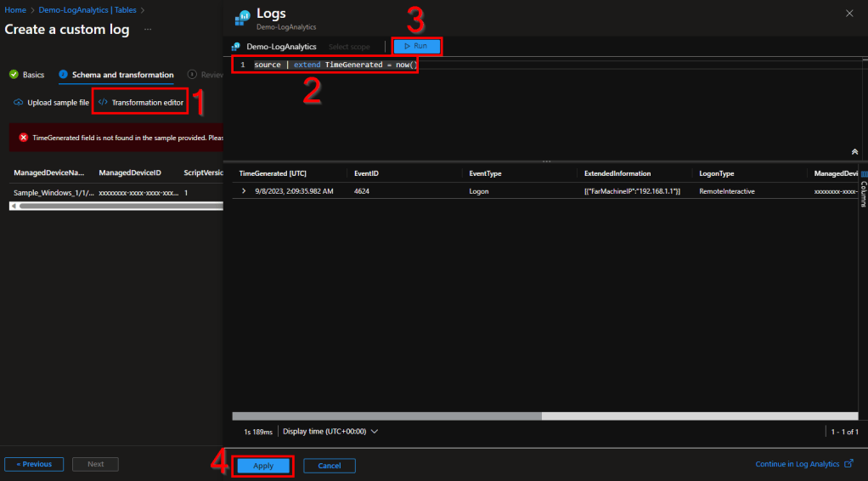
Task: Click the sample table horizontal scrollbar
Action: [121, 207]
